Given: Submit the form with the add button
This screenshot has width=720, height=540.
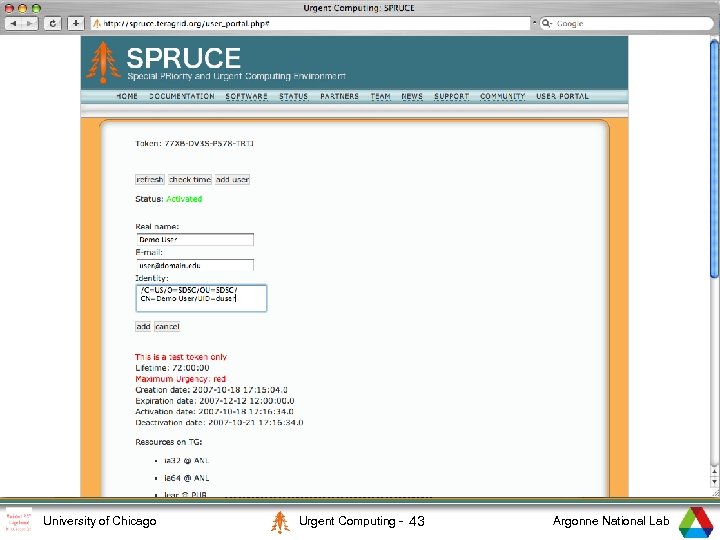Looking at the screenshot, I should pos(143,326).
